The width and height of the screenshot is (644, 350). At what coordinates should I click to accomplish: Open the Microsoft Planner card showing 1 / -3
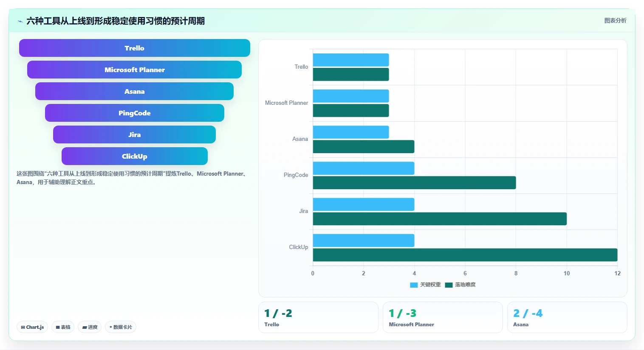(443, 317)
